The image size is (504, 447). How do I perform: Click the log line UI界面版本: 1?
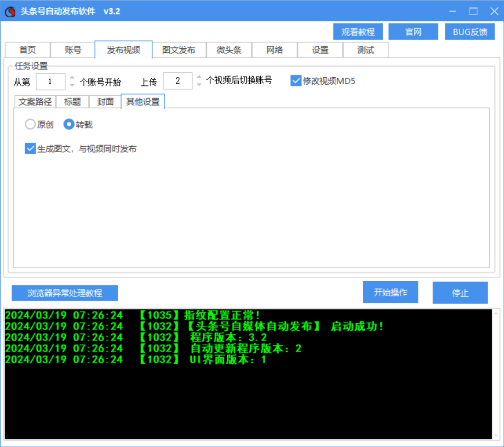(x=136, y=359)
